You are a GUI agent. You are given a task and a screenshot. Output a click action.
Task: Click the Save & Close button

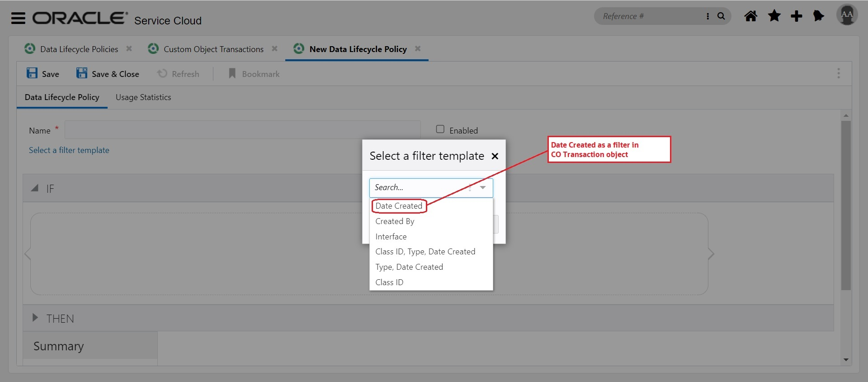(108, 74)
